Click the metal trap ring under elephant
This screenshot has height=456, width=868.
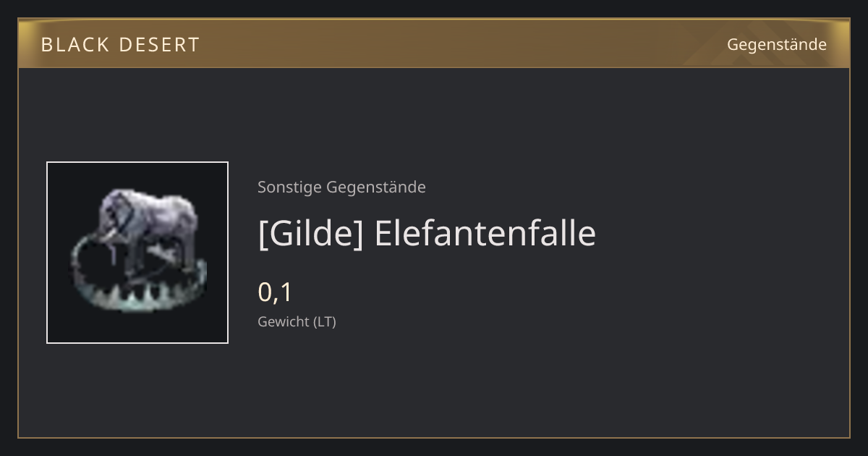[137, 279]
